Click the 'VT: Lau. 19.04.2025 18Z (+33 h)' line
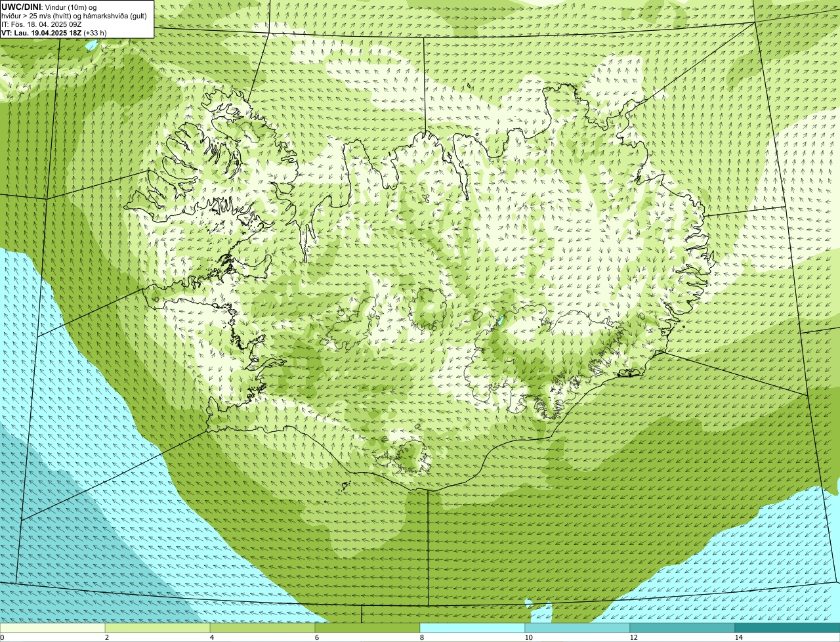The image size is (840, 642). (x=54, y=33)
